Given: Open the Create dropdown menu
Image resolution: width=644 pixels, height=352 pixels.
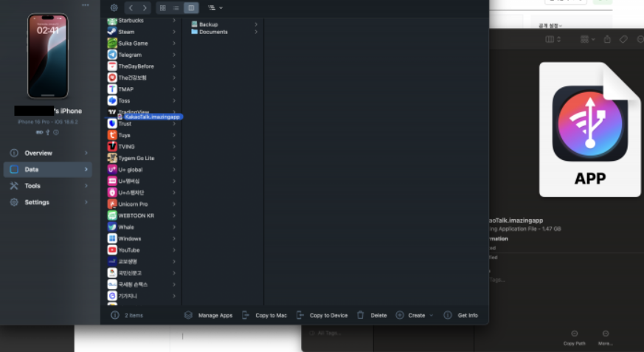Looking at the screenshot, I should 415,315.
